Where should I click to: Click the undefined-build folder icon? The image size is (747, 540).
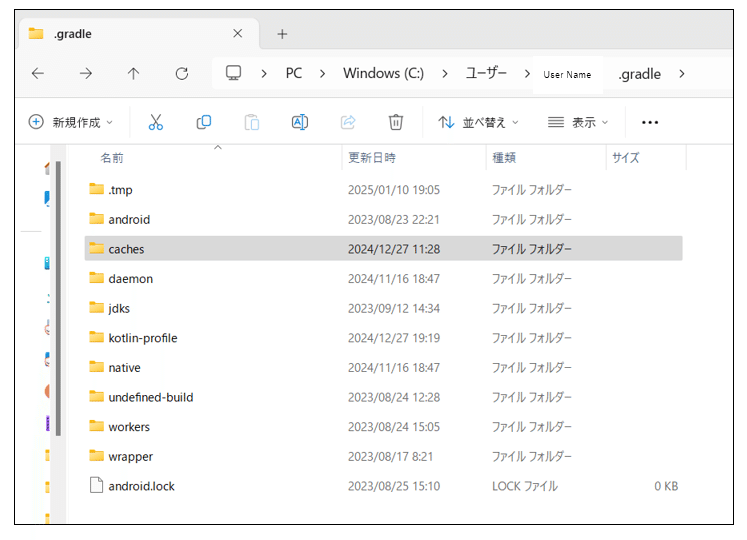point(97,397)
